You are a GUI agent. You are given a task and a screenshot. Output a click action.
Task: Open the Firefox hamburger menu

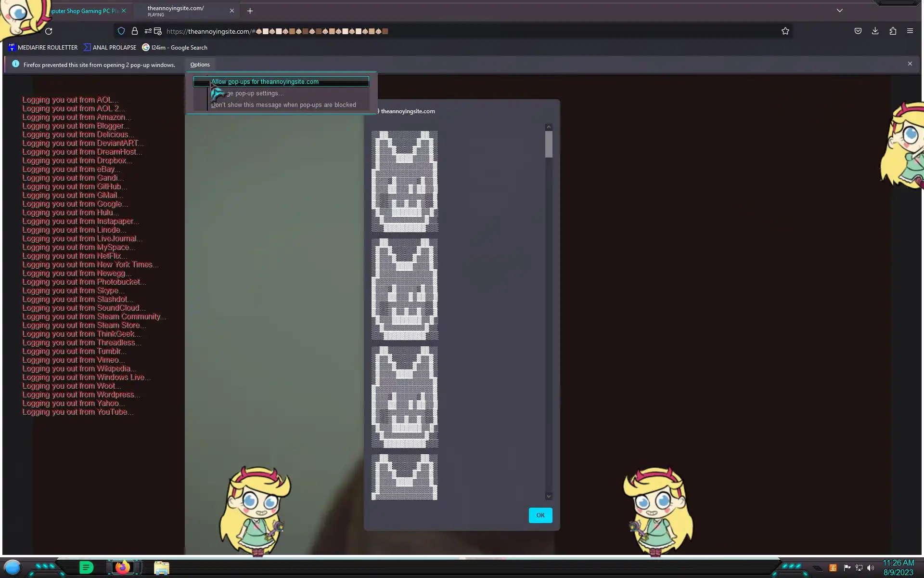[910, 31]
